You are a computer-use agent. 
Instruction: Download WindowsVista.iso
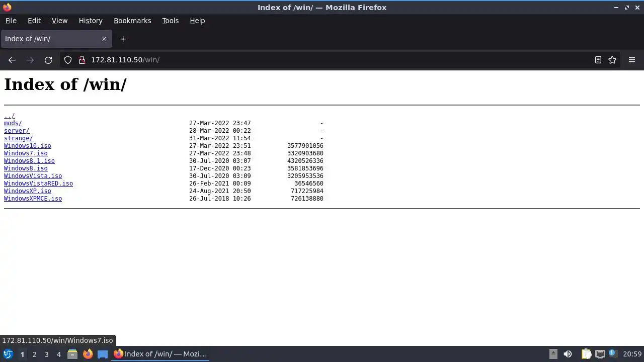(x=33, y=176)
